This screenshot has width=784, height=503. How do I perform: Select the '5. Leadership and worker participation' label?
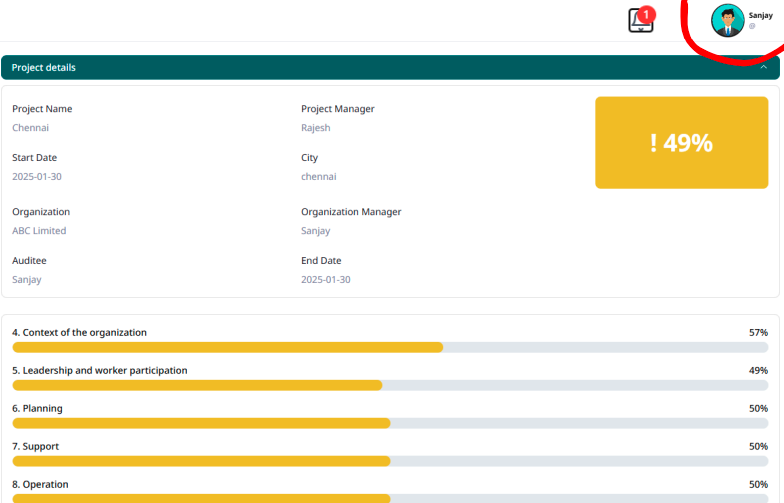pos(99,370)
